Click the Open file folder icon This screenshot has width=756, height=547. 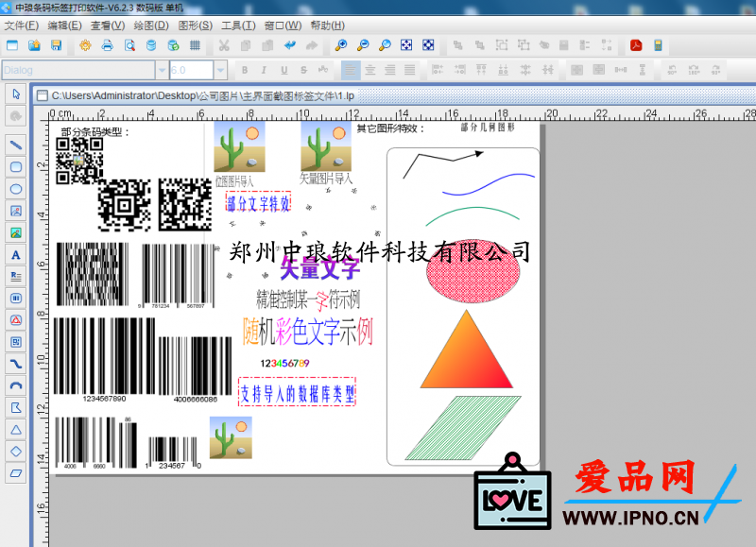(x=34, y=45)
